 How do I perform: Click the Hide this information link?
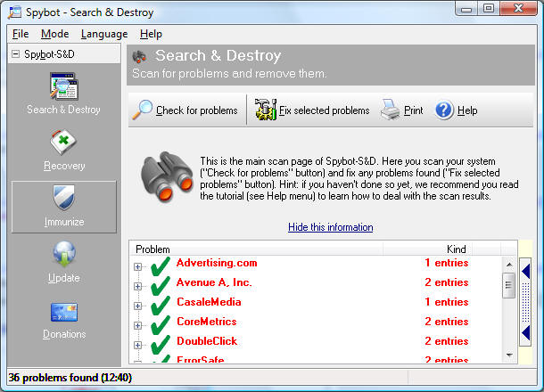click(x=330, y=227)
